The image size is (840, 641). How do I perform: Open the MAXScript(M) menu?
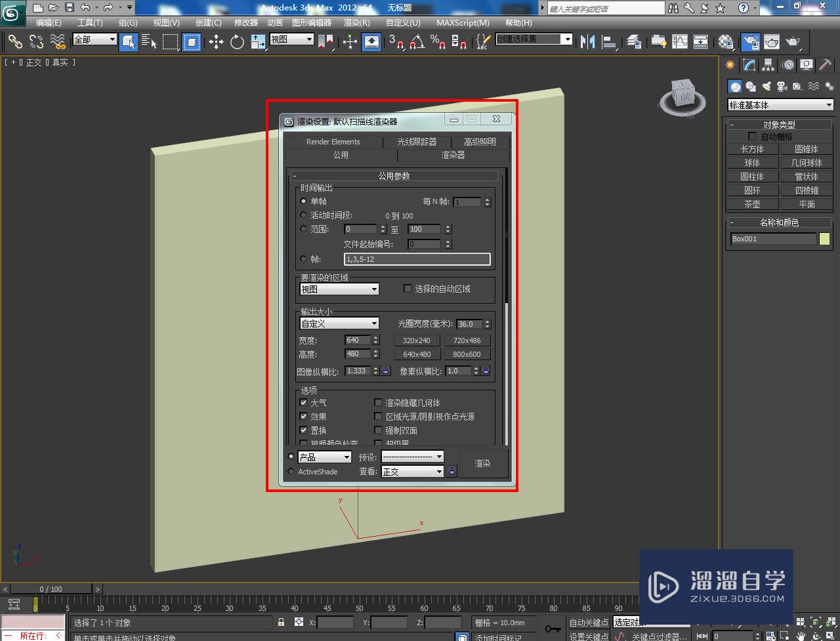point(463,22)
